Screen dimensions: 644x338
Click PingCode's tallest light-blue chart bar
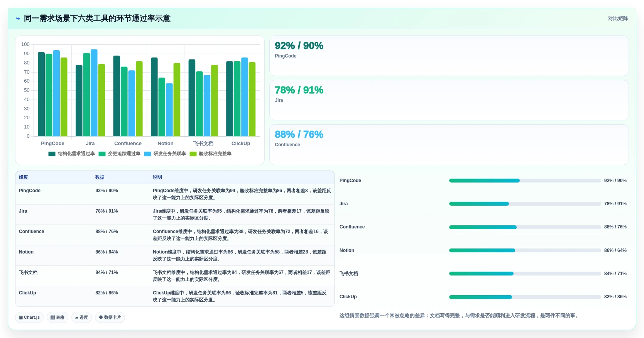56,93
